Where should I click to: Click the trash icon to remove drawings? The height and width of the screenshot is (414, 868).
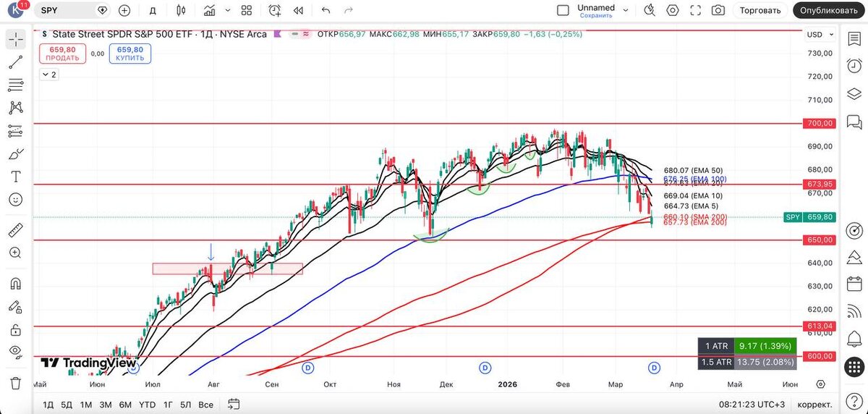click(x=16, y=383)
